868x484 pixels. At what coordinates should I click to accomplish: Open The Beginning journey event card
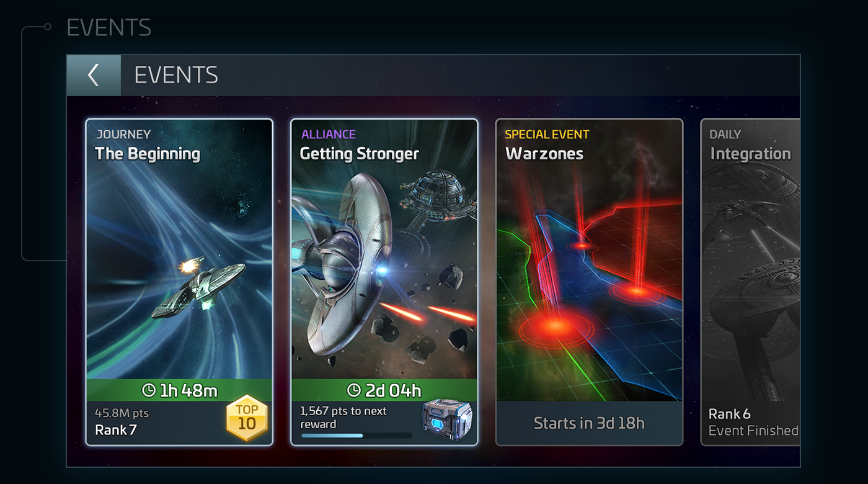coord(179,282)
